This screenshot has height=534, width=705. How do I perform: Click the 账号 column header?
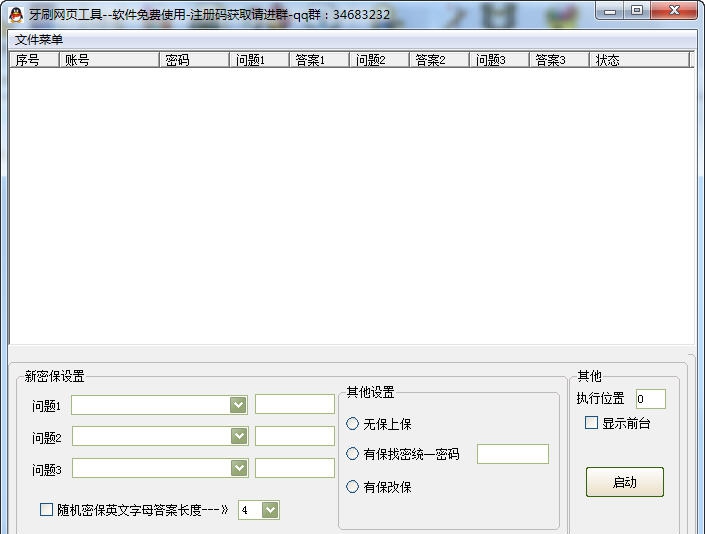109,60
